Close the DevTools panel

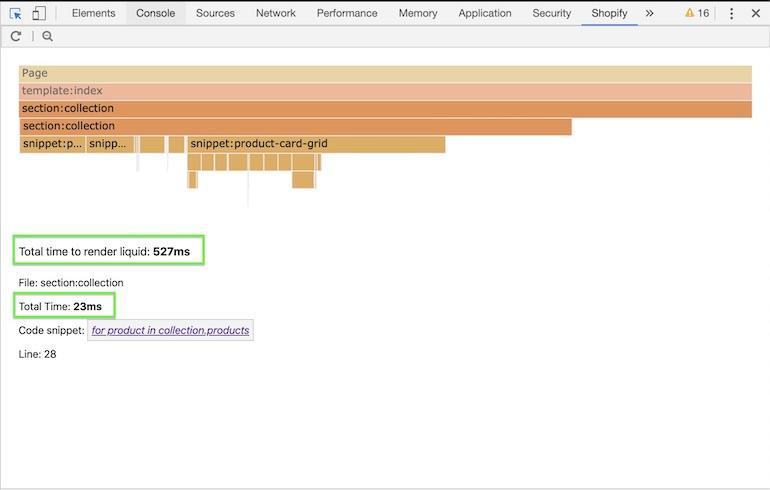click(756, 13)
